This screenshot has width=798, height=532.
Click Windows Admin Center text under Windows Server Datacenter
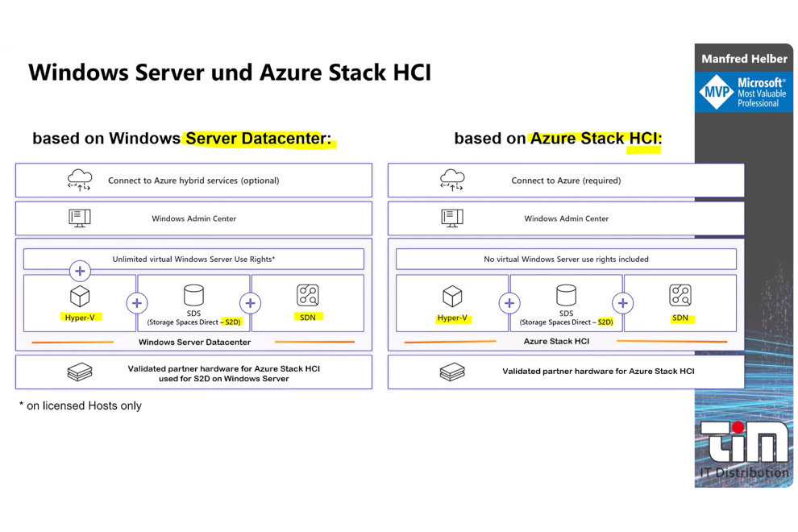(194, 218)
